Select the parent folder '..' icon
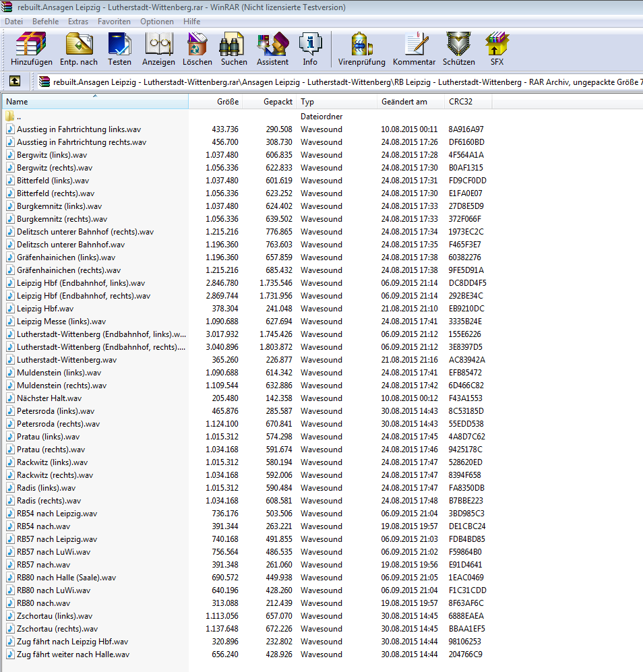Viewport: 643px width, 672px height. click(x=10, y=116)
